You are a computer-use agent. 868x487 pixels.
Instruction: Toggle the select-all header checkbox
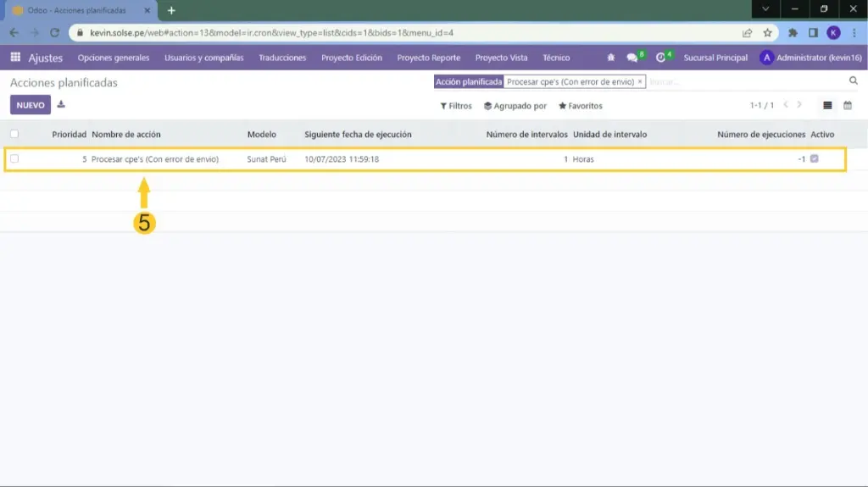pos(14,134)
